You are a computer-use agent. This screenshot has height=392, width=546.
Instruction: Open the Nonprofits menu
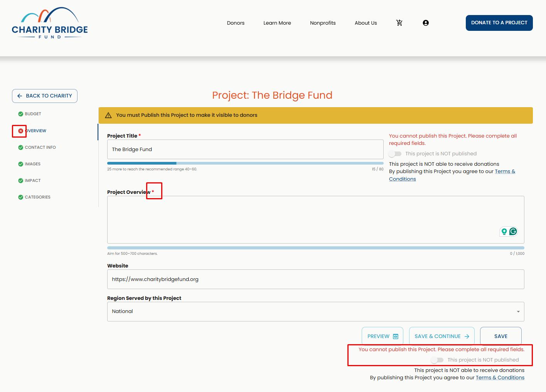[323, 23]
